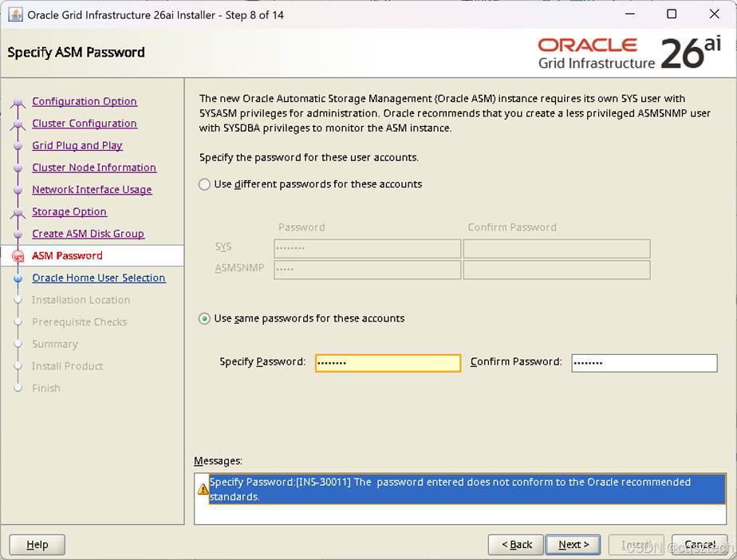
Task: Click the ASMSNMP password field
Action: coord(367,270)
